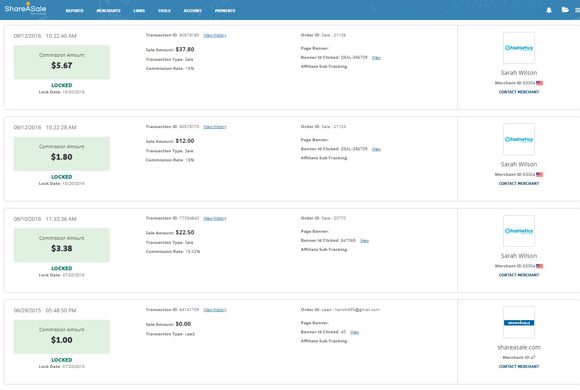Open the Tools menu

coord(164,11)
